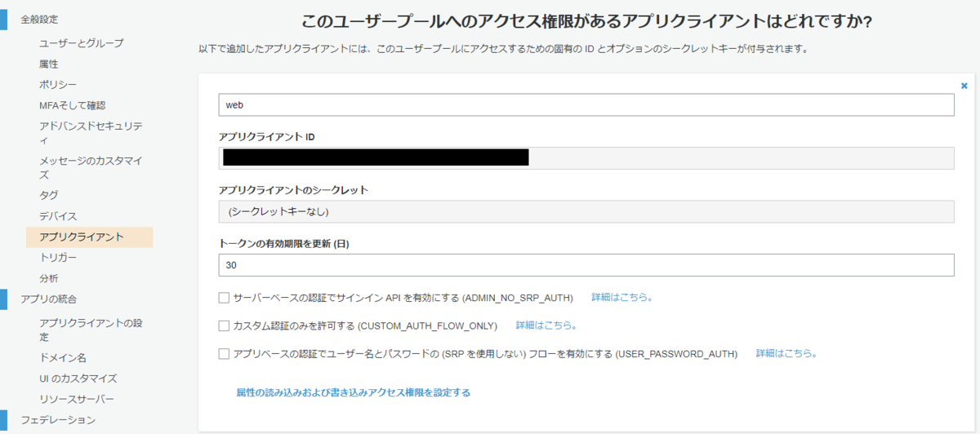Open 分析 in the sidebar
The width and height of the screenshot is (980, 434).
pyautogui.click(x=49, y=278)
